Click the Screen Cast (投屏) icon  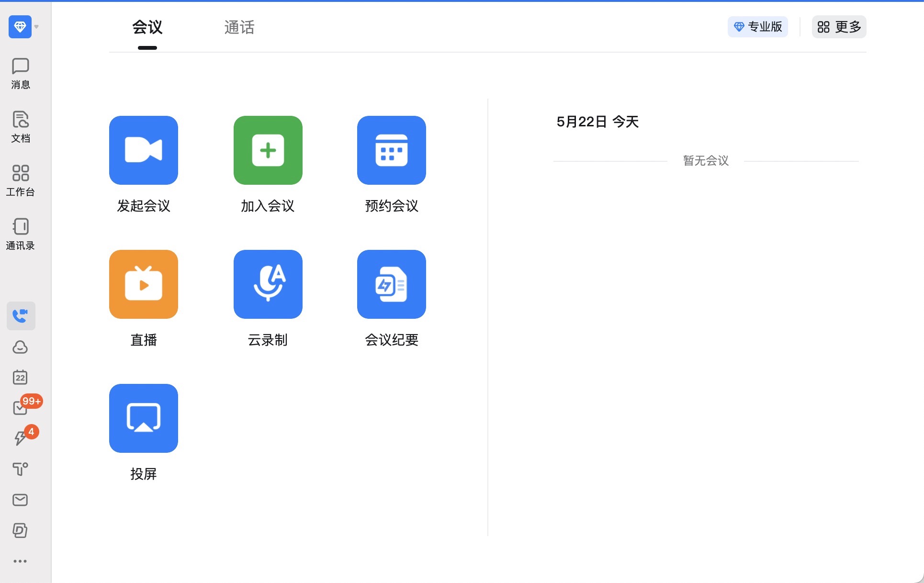[143, 418]
